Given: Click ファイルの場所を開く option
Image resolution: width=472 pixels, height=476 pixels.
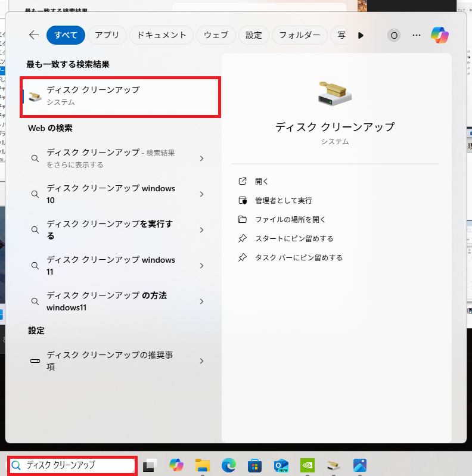Looking at the screenshot, I should [290, 219].
